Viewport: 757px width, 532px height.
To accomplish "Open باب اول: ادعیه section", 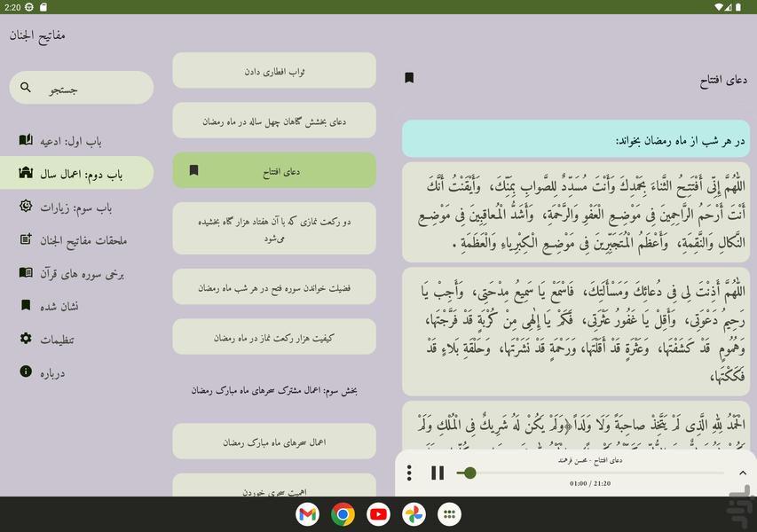I will (x=76, y=140).
